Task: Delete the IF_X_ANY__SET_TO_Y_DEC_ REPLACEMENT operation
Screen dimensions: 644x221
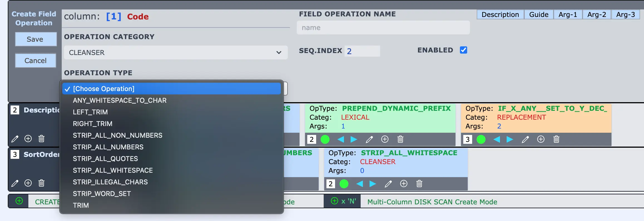Action: pos(556,139)
